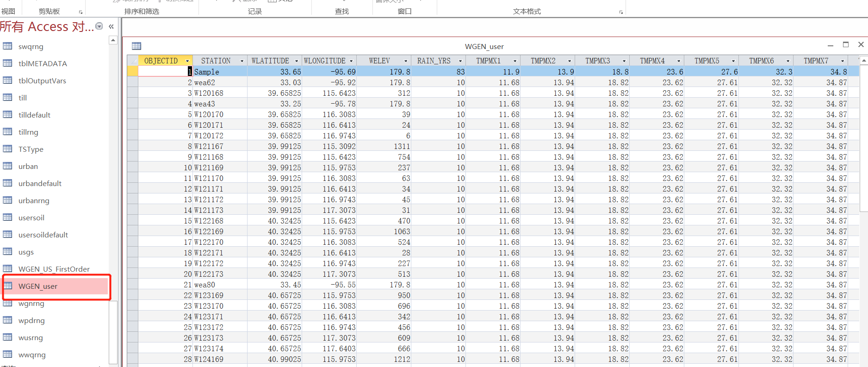Open WLONGITUDE column filter dropdown
This screenshot has width=868, height=367.
point(351,61)
